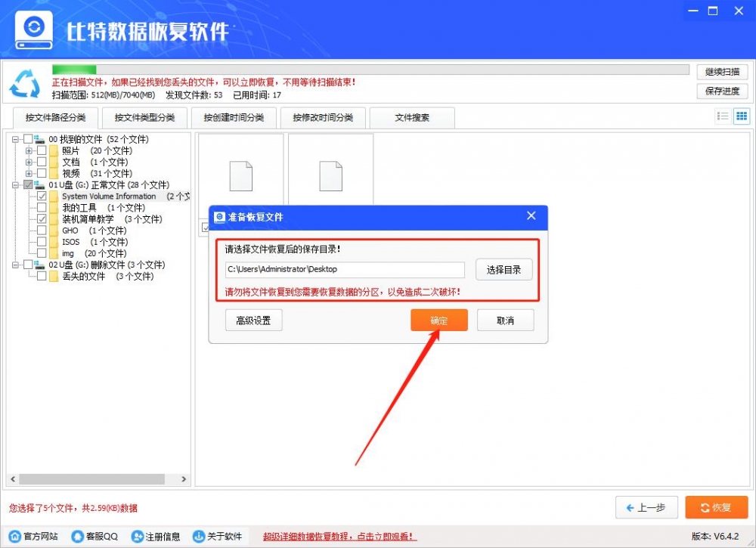This screenshot has height=548, width=756.
Task: Switch to the list view icon
Action: [724, 116]
